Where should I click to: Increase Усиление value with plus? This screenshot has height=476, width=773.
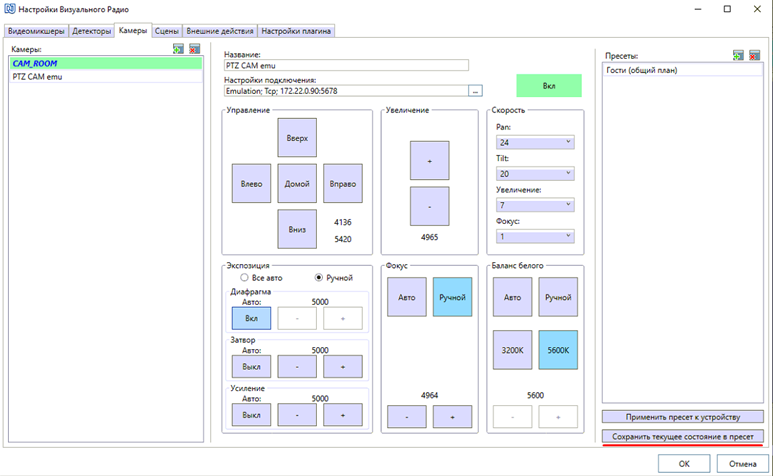click(343, 415)
